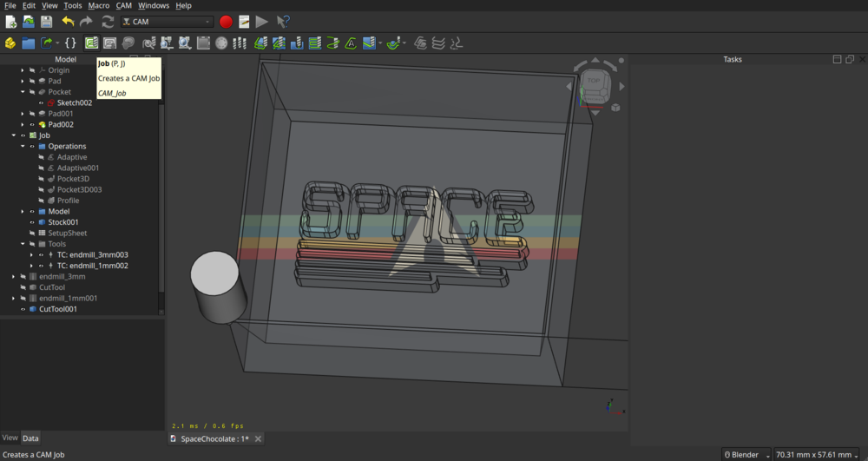This screenshot has width=868, height=461.
Task: Show the Profile operation via its eye icon
Action: (x=41, y=201)
